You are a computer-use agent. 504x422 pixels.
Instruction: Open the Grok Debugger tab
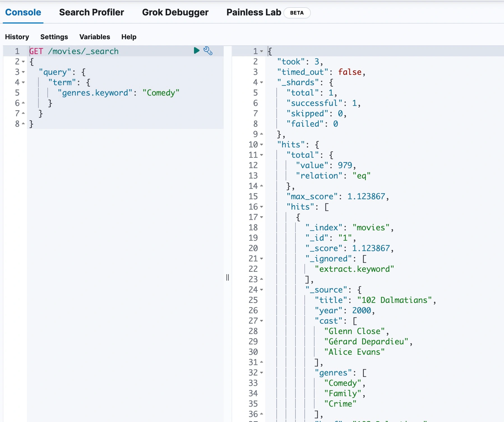[175, 12]
